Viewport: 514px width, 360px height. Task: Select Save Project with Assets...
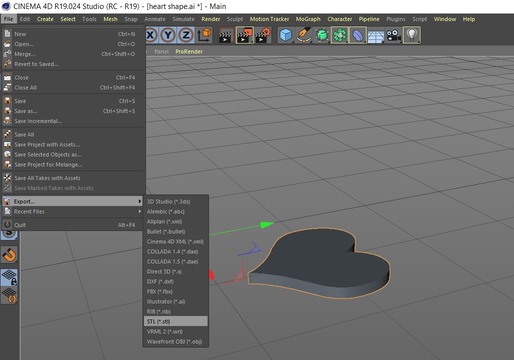click(x=73, y=145)
